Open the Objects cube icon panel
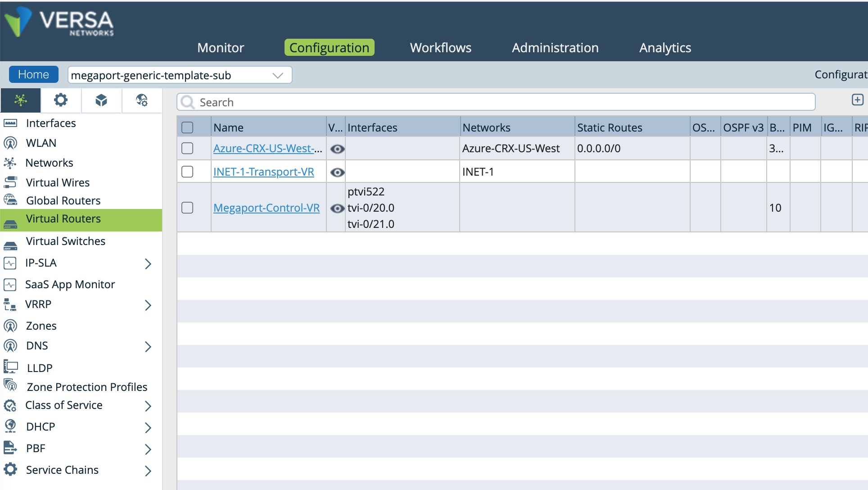Image resolution: width=868 pixels, height=490 pixels. (x=101, y=100)
